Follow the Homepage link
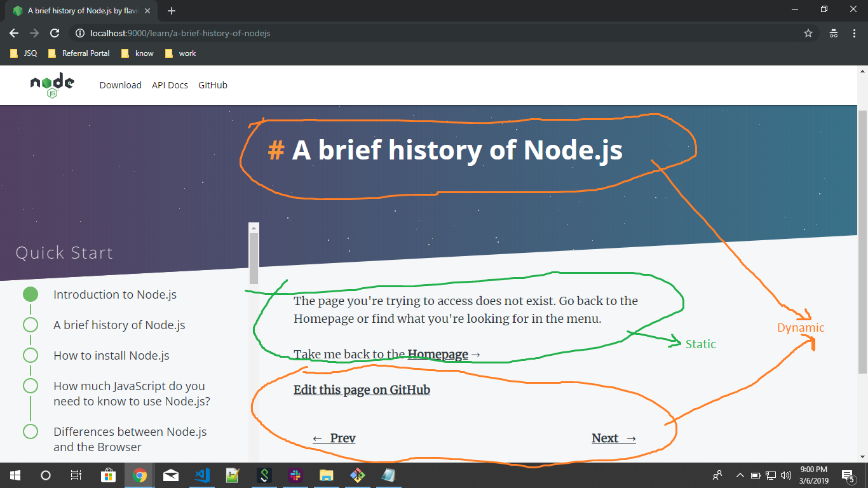 point(438,355)
